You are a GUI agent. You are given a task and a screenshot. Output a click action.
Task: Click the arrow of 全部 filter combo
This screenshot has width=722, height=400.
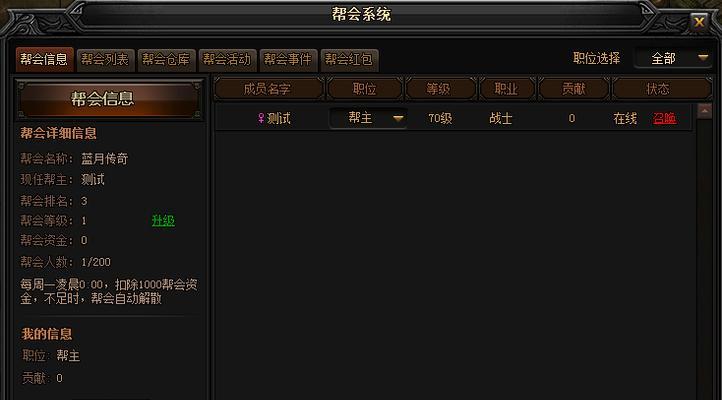pyautogui.click(x=703, y=58)
